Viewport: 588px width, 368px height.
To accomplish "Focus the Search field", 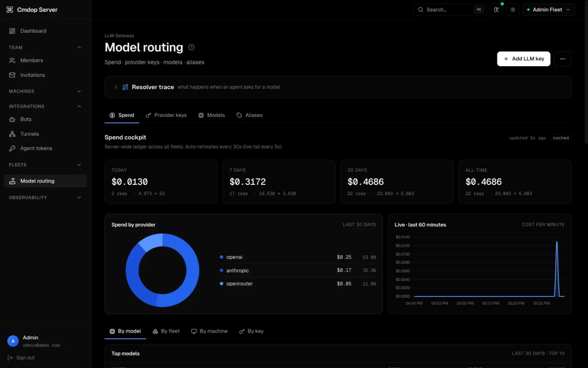I will click(450, 10).
